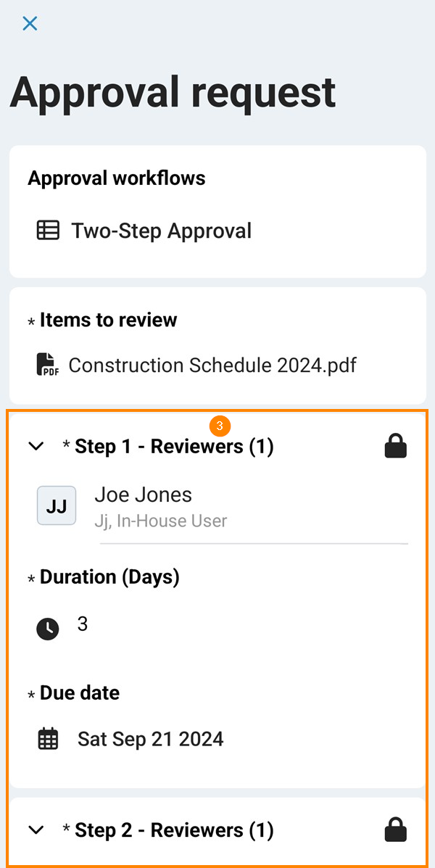This screenshot has width=435, height=868.
Task: Close the Approval request screen
Action: click(30, 23)
